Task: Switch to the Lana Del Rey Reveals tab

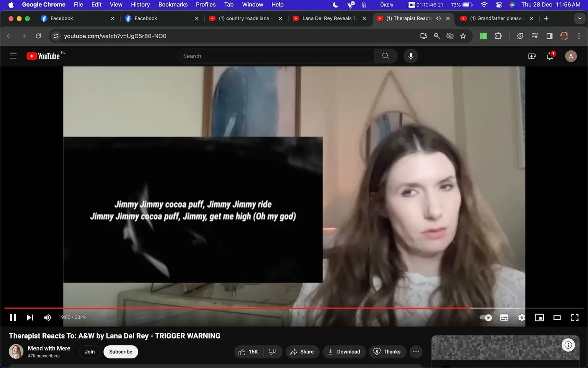Action: tap(327, 18)
